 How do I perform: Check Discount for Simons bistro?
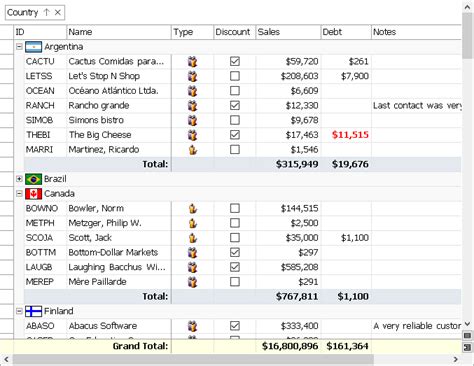click(235, 120)
